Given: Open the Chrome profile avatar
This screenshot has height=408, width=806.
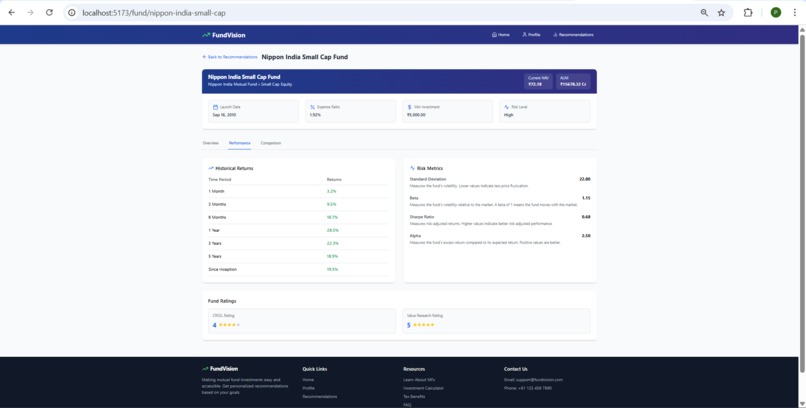Looking at the screenshot, I should [776, 13].
